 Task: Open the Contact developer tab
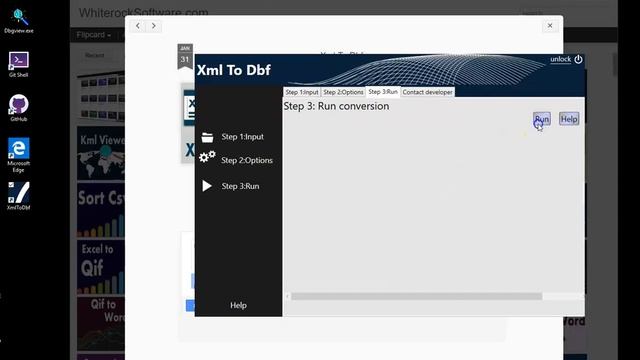coord(427,92)
